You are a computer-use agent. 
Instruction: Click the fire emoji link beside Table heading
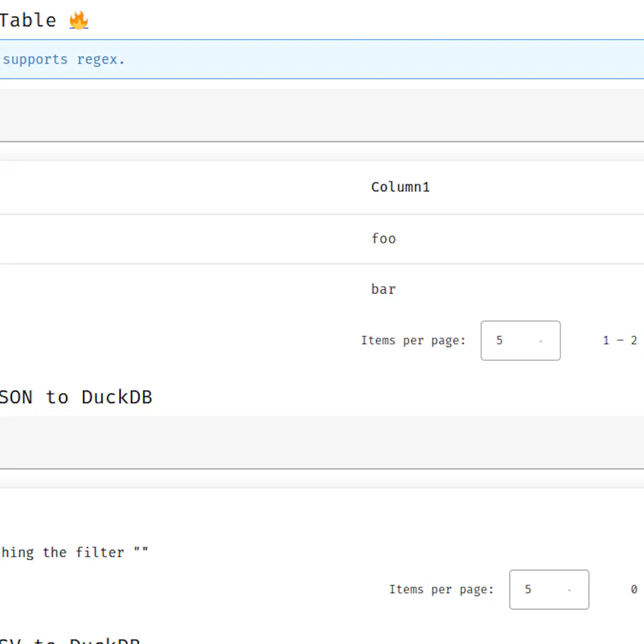(79, 20)
